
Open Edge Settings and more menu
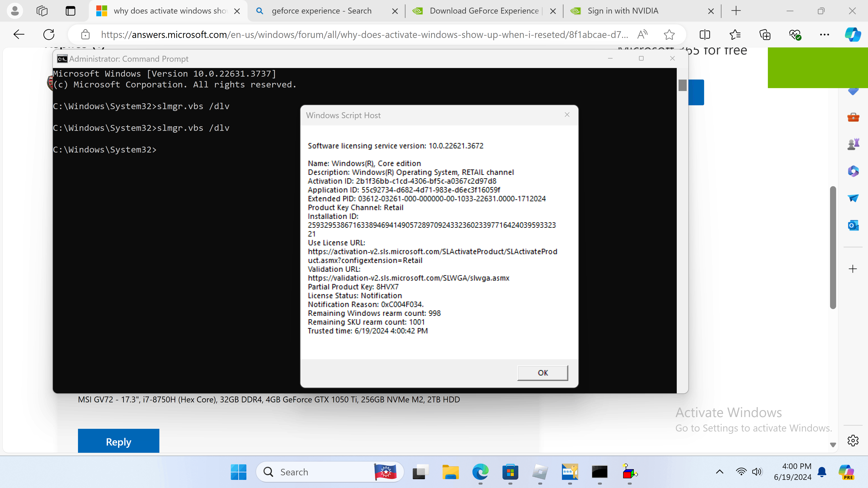point(825,34)
